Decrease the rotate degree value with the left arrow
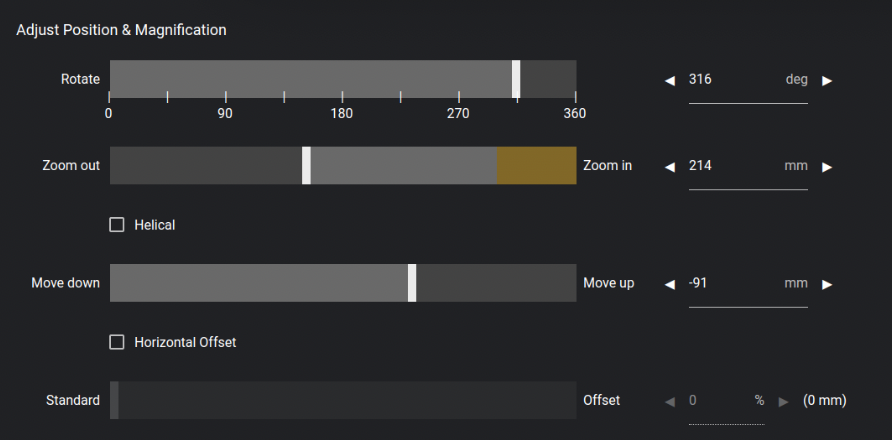892x440 pixels. pos(670,81)
